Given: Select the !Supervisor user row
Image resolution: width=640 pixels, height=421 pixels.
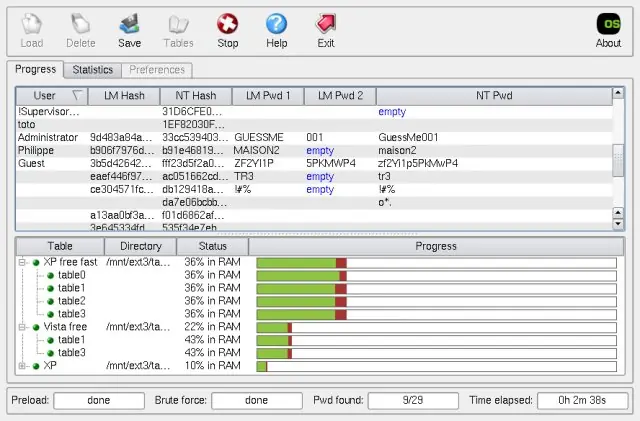Looking at the screenshot, I should tap(314, 111).
